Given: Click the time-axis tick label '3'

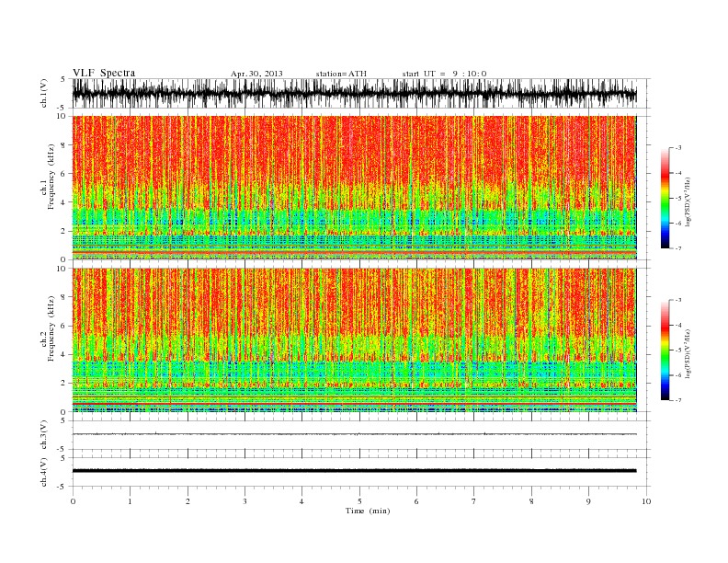Looking at the screenshot, I should 245,501.
